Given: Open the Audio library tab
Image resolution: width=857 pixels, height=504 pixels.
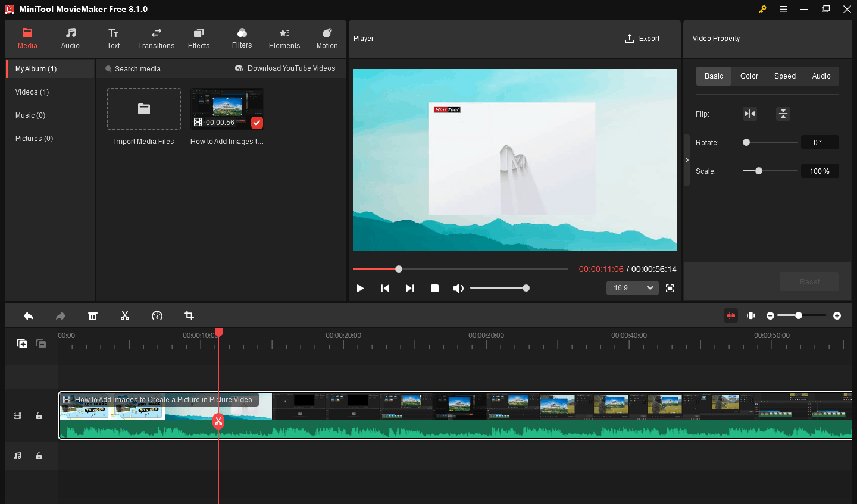Looking at the screenshot, I should coord(70,39).
